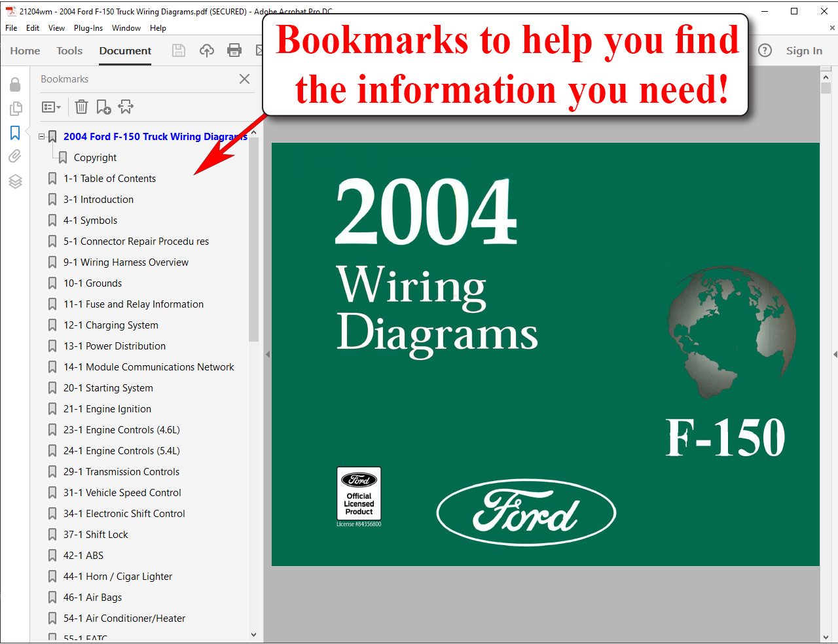Click the Sign In link
838x644 pixels.
(x=804, y=50)
